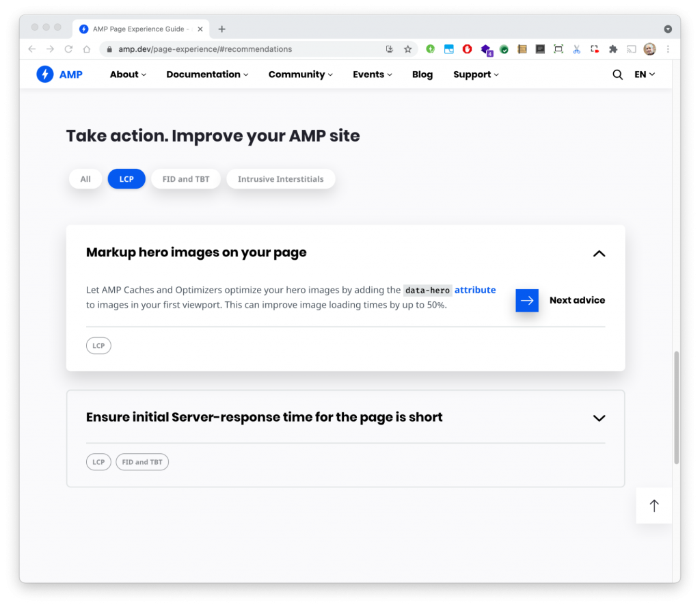Open the site search magnifier icon
Screen dimensions: 700x607
[x=617, y=75]
